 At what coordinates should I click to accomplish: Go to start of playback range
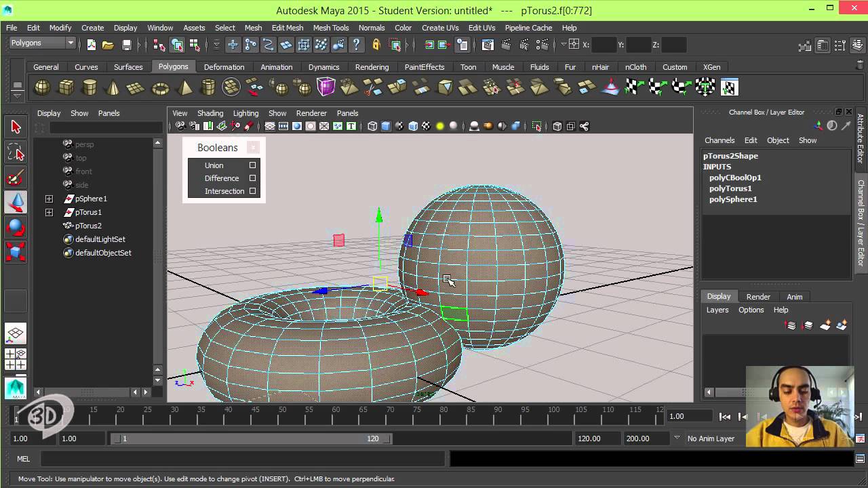point(725,416)
